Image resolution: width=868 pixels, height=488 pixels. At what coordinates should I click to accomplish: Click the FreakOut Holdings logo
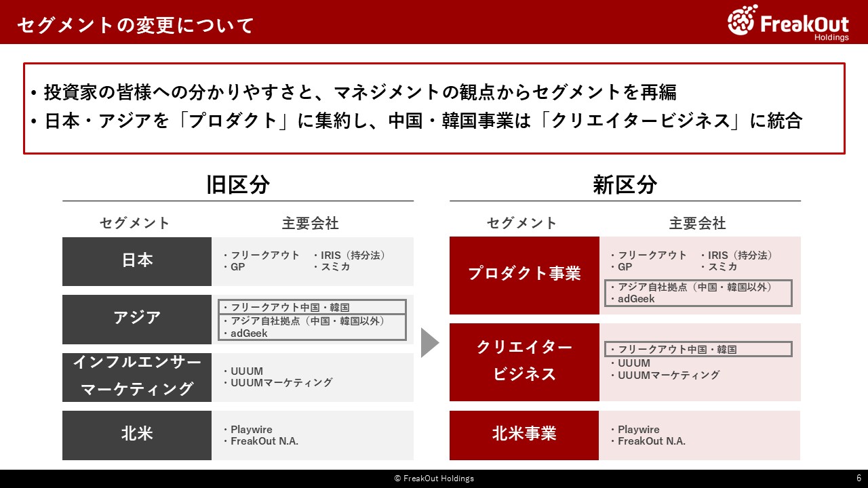[788, 22]
